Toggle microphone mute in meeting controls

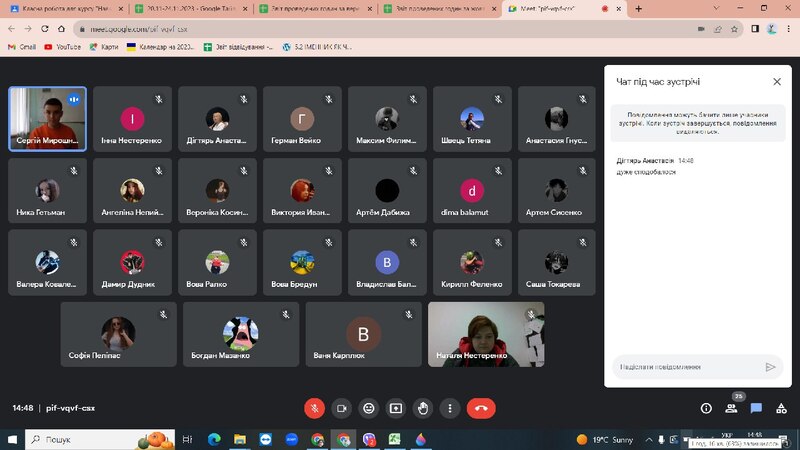(314, 408)
